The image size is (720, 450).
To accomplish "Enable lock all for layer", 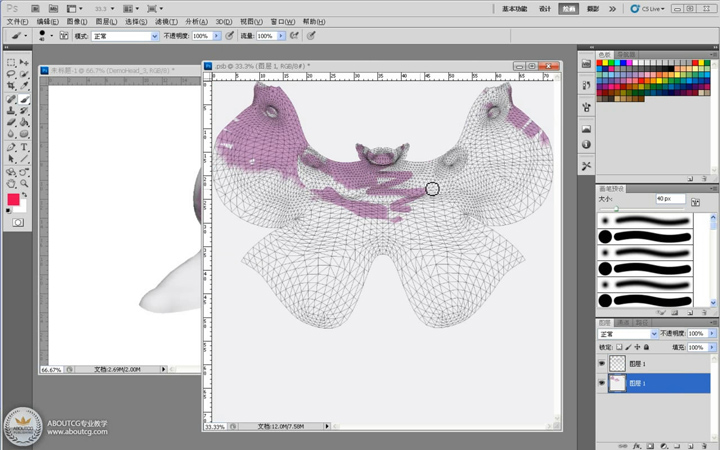I will pos(647,347).
